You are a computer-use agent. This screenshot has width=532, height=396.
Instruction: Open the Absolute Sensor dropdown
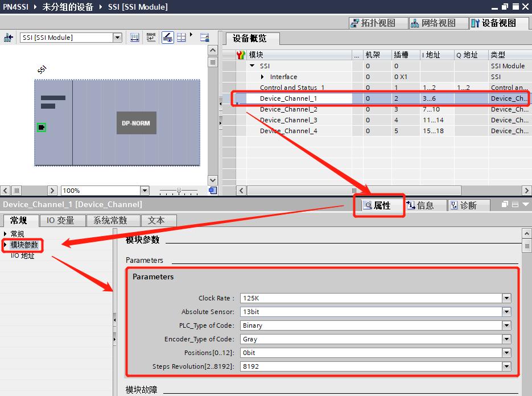pos(506,311)
